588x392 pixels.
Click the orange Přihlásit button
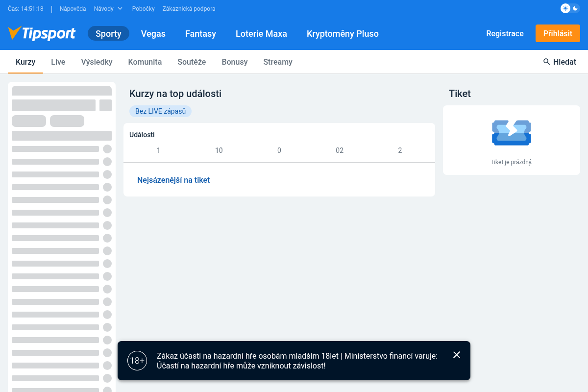coord(558,33)
